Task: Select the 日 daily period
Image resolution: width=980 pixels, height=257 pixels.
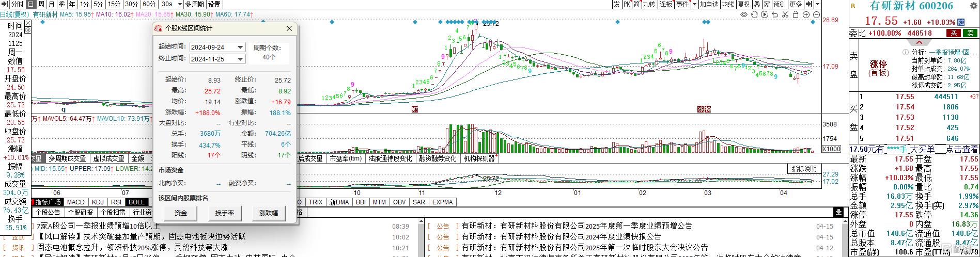Action: (x=31, y=4)
